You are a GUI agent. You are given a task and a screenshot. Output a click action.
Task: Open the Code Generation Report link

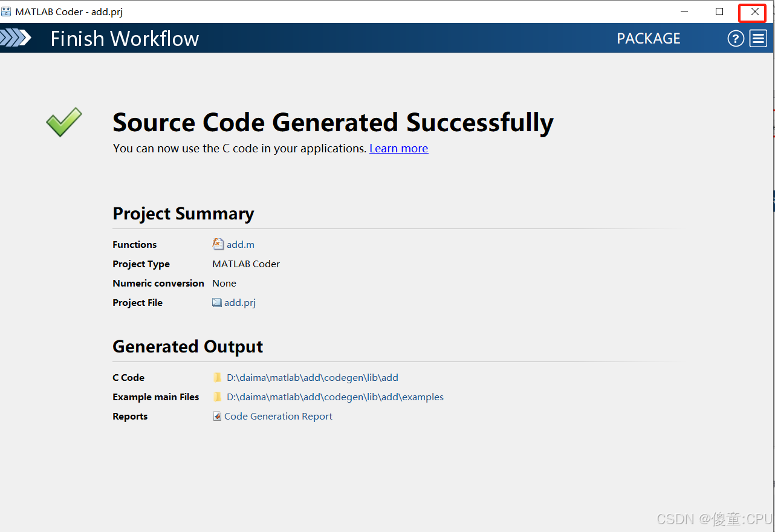pos(278,417)
